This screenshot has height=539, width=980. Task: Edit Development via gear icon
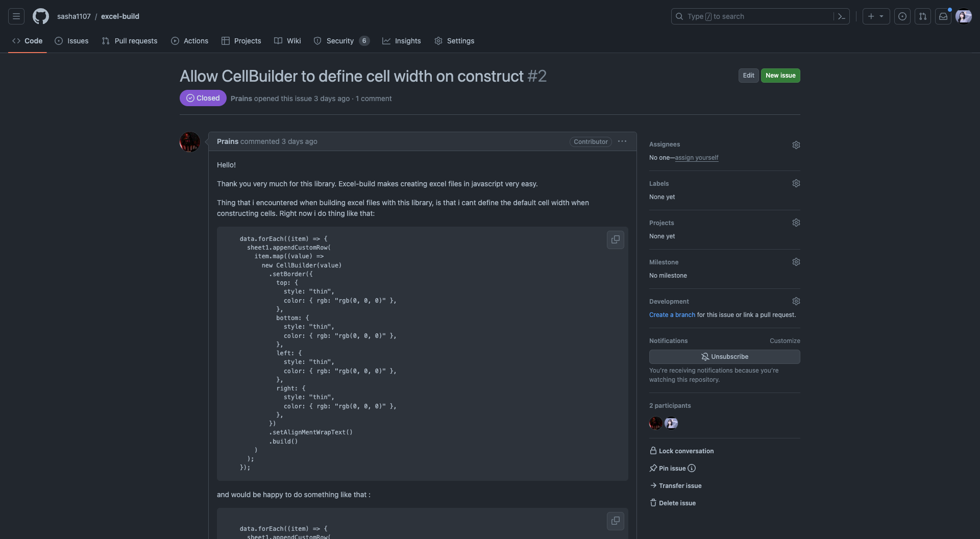point(796,301)
